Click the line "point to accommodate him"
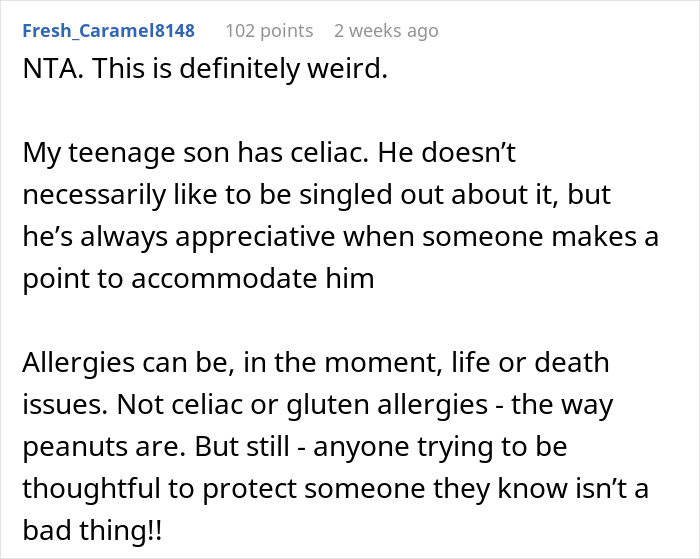The width and height of the screenshot is (700, 559). pos(198,277)
